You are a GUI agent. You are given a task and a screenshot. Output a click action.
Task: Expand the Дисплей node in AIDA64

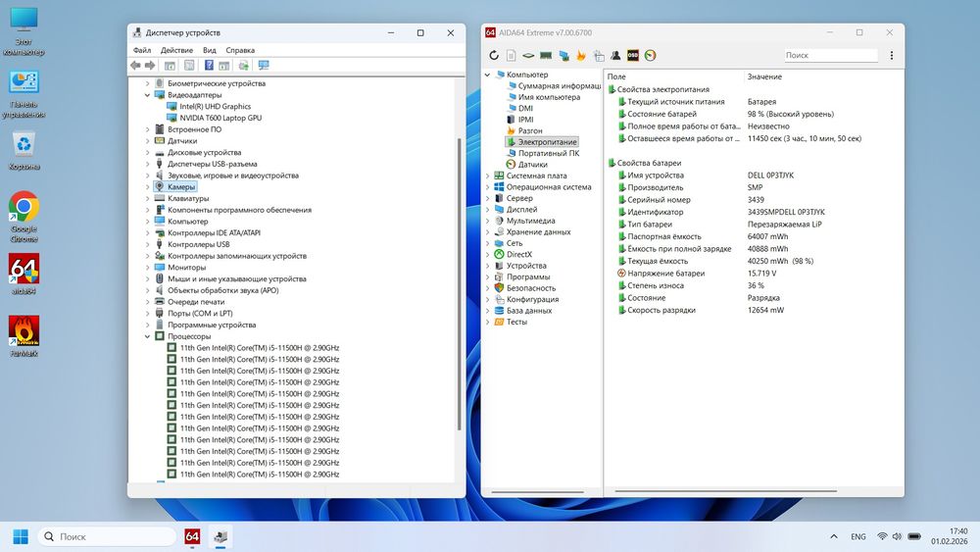[487, 210]
